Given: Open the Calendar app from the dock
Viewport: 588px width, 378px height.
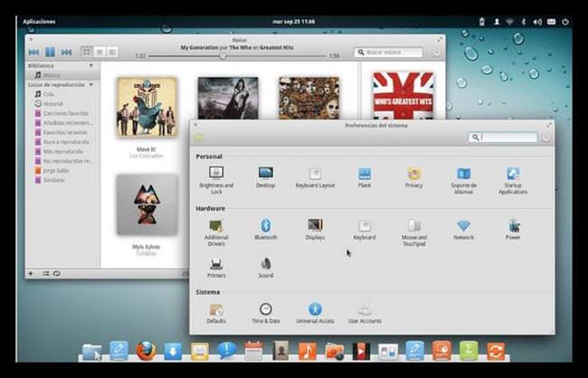Looking at the screenshot, I should [x=253, y=351].
